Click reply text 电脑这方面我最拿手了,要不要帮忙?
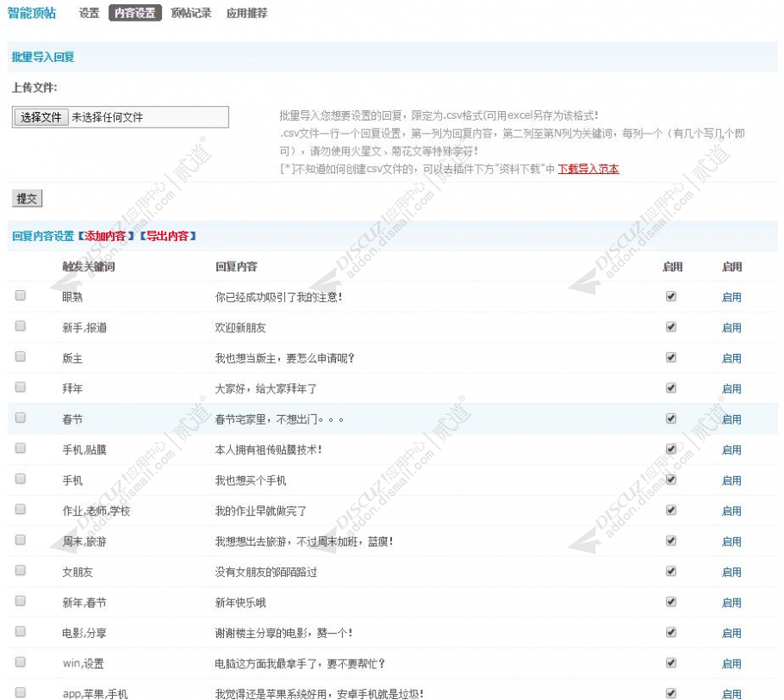 tap(300, 664)
